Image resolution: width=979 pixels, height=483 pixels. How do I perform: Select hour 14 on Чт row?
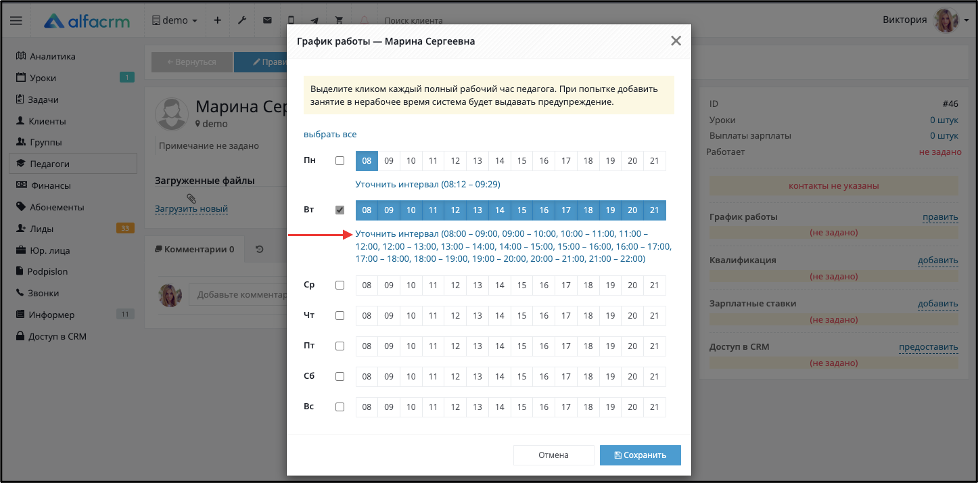coord(499,316)
